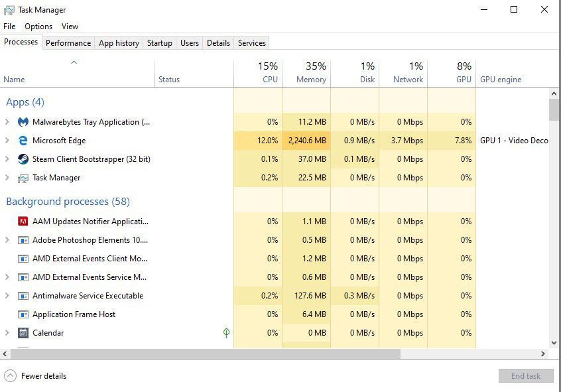Click the vertical scrollbar down arrow
The width and height of the screenshot is (561, 392).
(x=554, y=343)
